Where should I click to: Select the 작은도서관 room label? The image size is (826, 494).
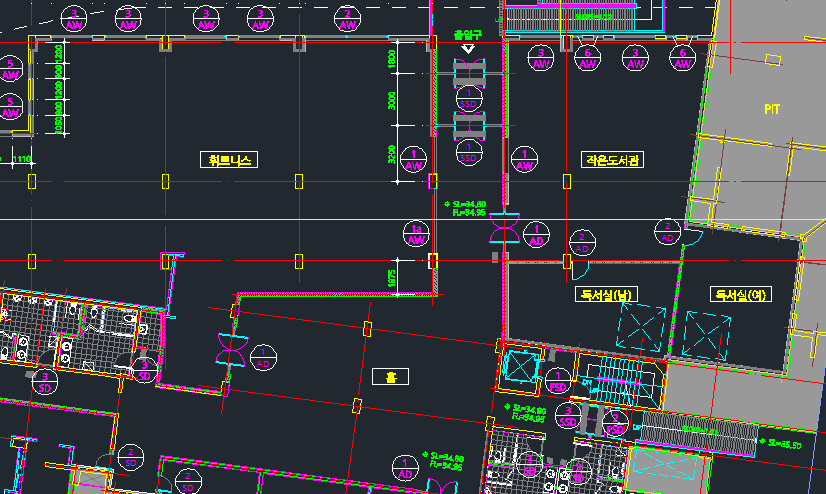612,160
